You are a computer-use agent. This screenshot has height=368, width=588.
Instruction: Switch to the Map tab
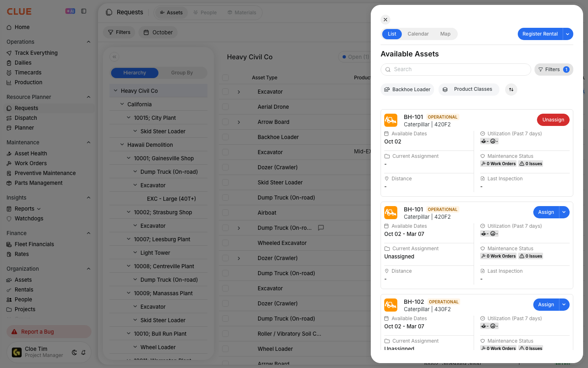tap(445, 34)
